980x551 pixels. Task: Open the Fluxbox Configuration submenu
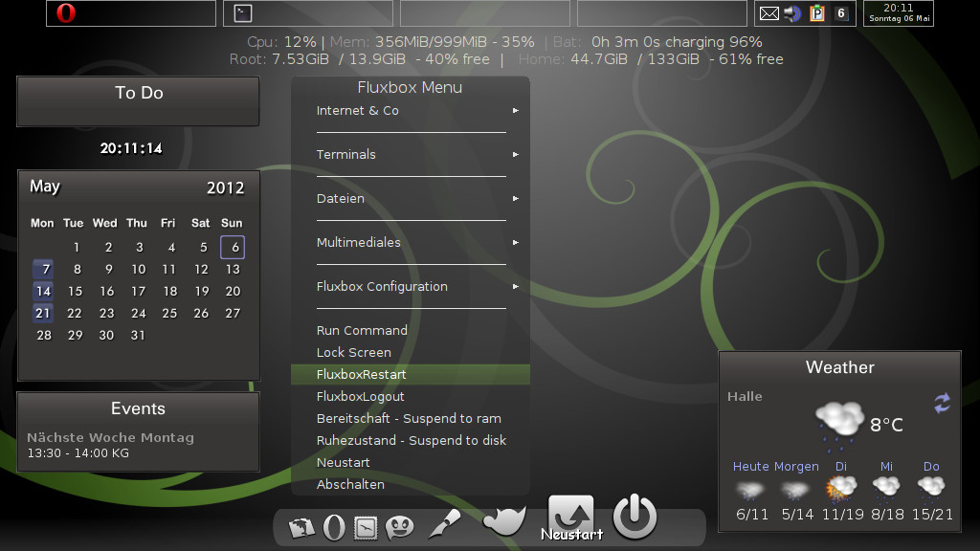click(411, 287)
